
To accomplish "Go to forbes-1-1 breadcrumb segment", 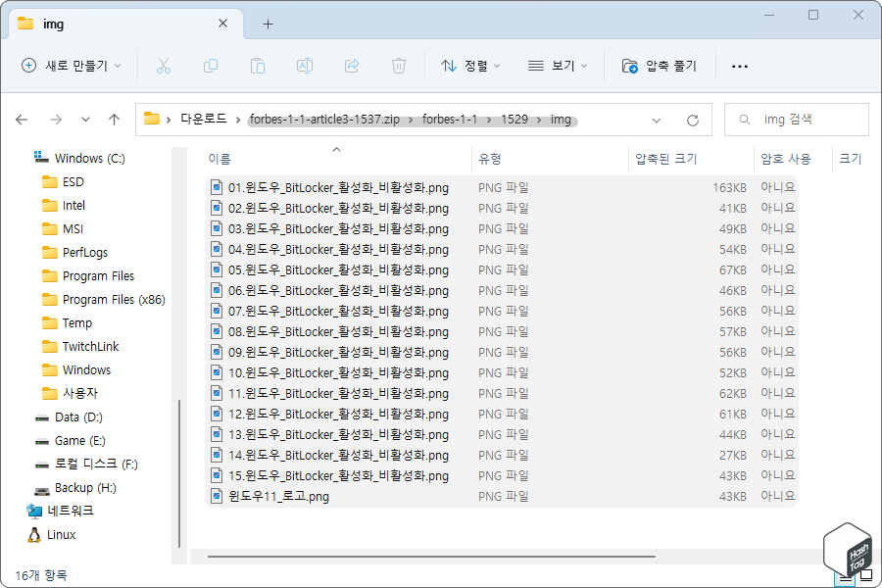I will coord(450,120).
